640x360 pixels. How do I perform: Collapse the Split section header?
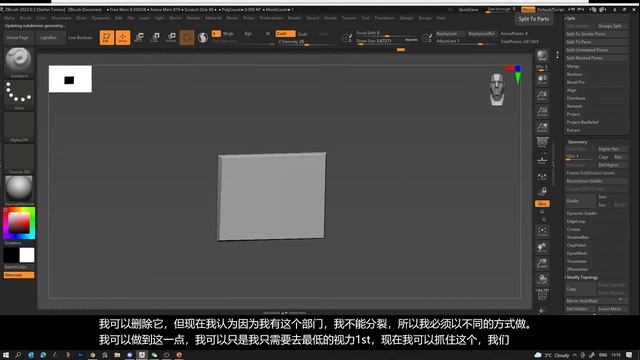coord(571,18)
